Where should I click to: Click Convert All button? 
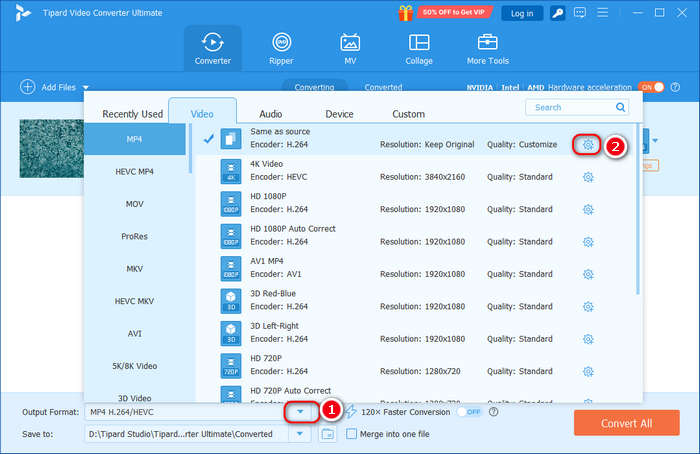point(627,423)
